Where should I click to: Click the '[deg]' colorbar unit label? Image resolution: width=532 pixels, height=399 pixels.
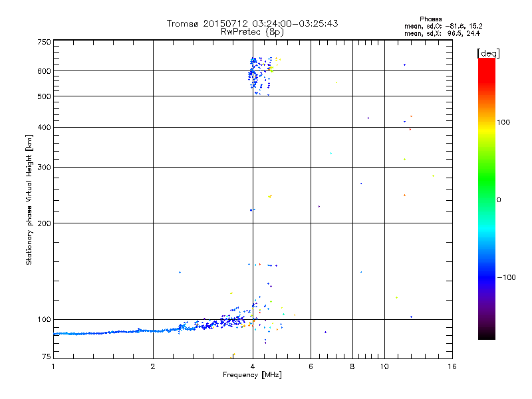point(488,53)
